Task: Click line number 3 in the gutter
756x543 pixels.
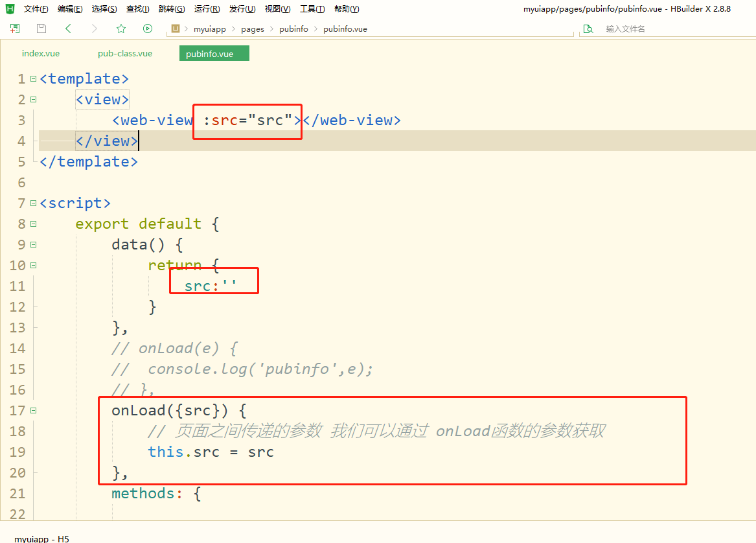Action: (x=21, y=120)
